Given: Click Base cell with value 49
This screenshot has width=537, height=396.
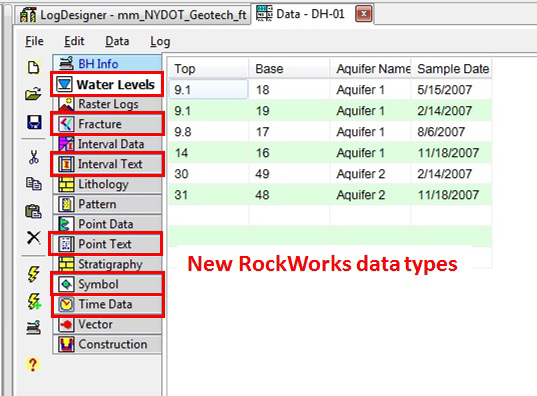Looking at the screenshot, I should [x=289, y=174].
